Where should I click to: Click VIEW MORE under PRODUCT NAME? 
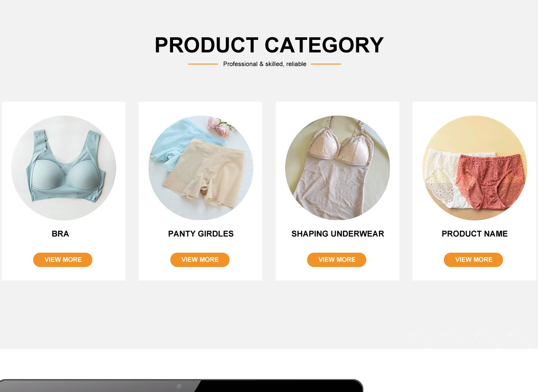pyautogui.click(x=473, y=260)
